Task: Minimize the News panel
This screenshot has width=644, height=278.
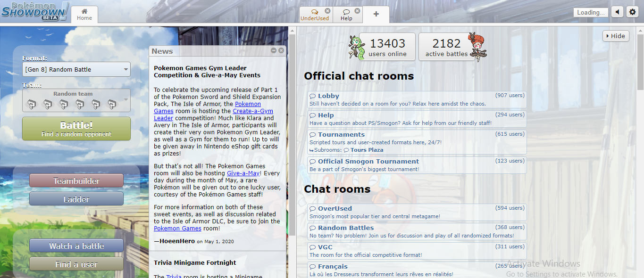Action: pyautogui.click(x=274, y=50)
